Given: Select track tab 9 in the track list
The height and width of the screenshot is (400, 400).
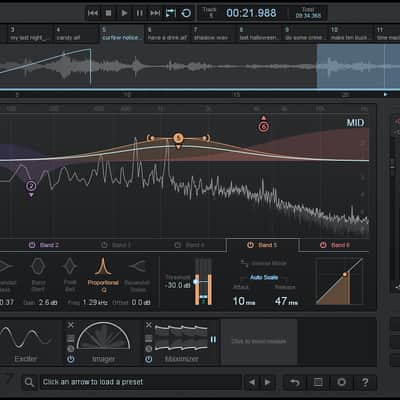Looking at the screenshot, I should click(305, 34).
